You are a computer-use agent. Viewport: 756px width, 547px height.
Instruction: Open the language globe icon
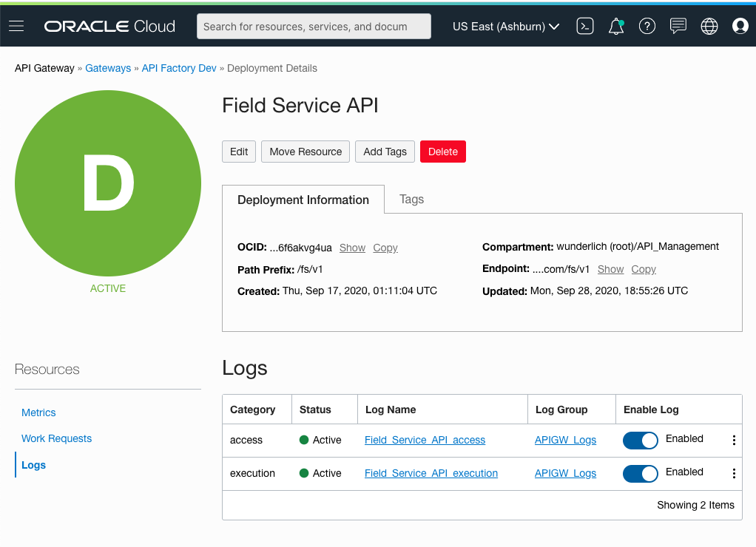tap(709, 26)
